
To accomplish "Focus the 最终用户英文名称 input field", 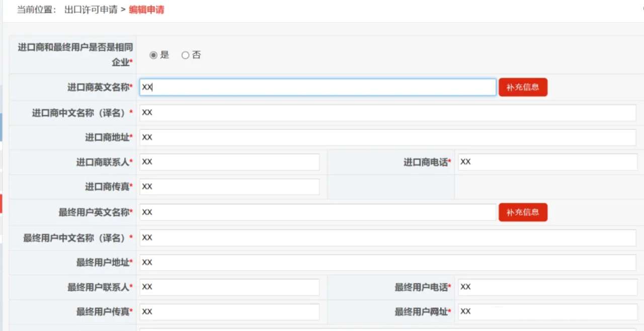I will [x=317, y=212].
